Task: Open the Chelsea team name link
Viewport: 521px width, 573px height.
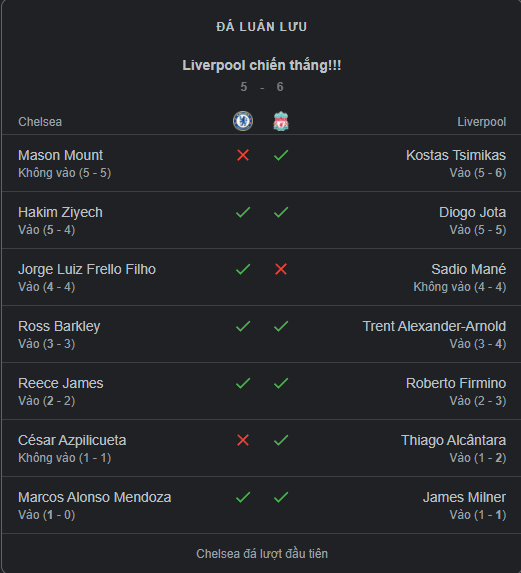Action: (x=40, y=122)
